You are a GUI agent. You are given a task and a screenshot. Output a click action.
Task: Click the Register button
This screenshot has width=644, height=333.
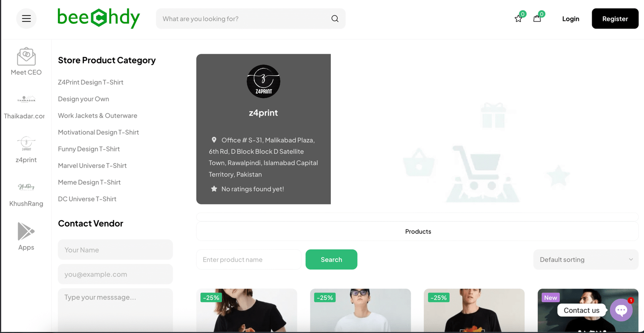pyautogui.click(x=615, y=19)
